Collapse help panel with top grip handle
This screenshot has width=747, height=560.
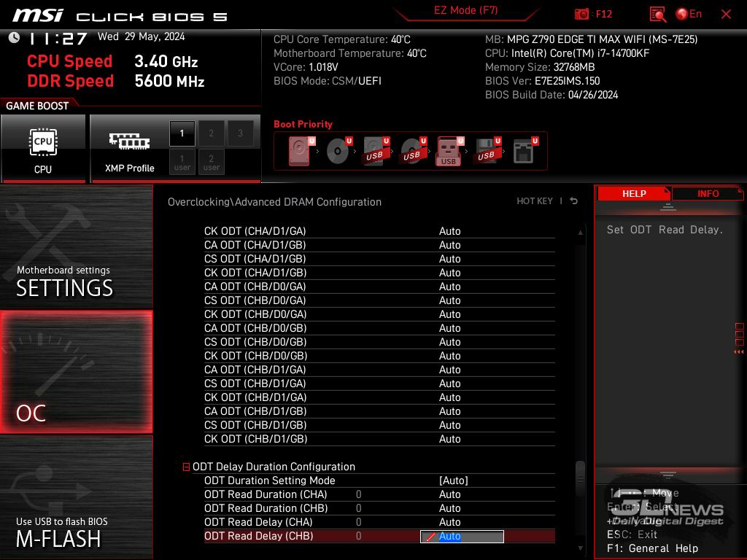(668, 207)
